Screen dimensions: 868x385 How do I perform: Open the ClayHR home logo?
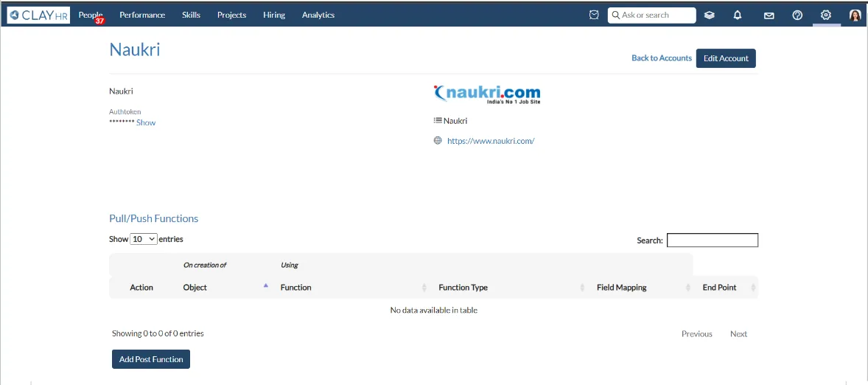coord(39,15)
